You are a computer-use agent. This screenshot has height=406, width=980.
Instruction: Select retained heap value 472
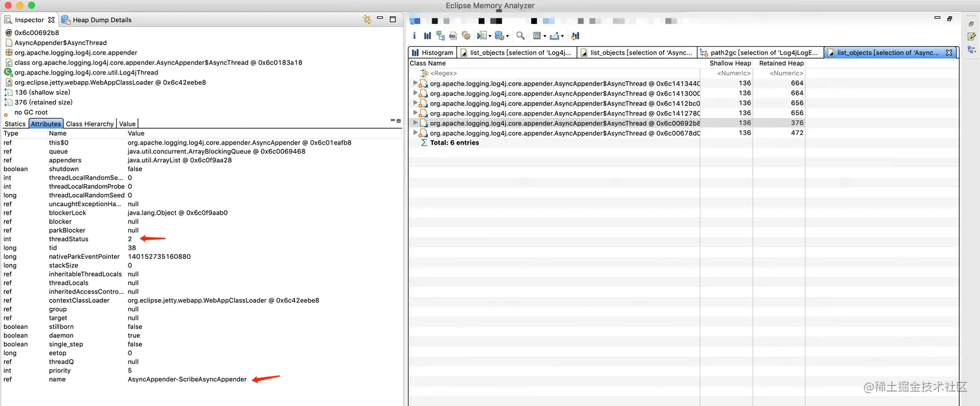click(797, 133)
